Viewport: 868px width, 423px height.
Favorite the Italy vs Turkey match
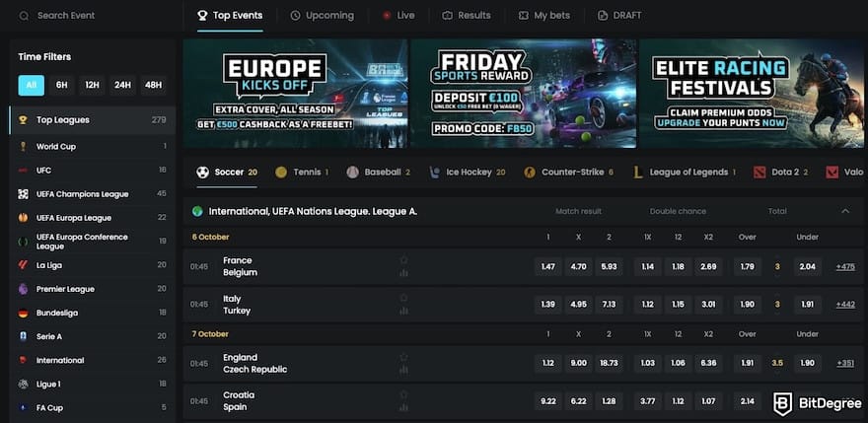403,298
